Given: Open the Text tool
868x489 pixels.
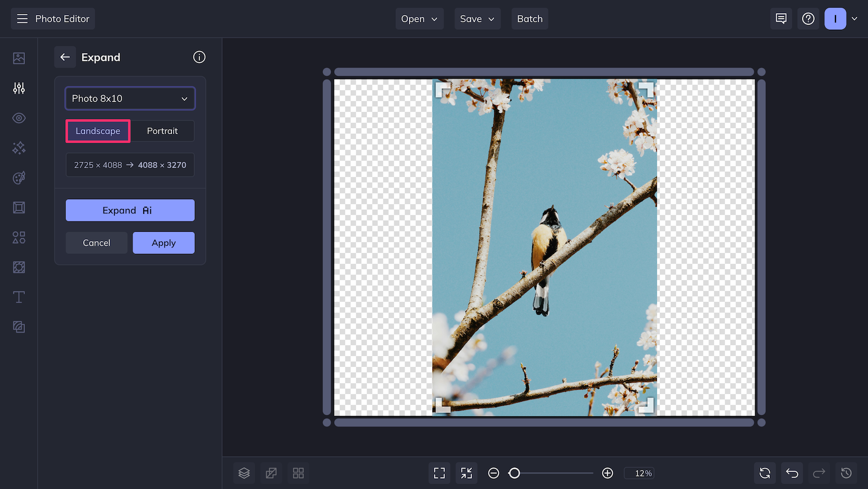Looking at the screenshot, I should click(x=18, y=297).
